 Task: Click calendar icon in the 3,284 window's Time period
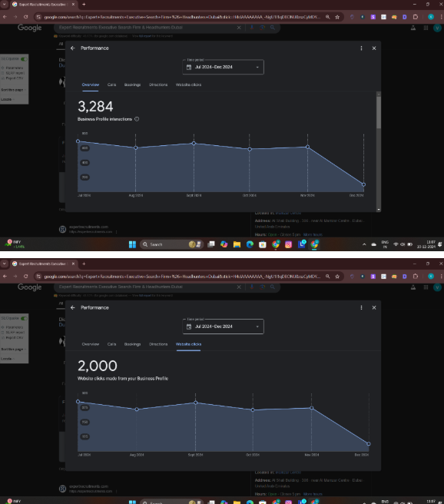189,67
